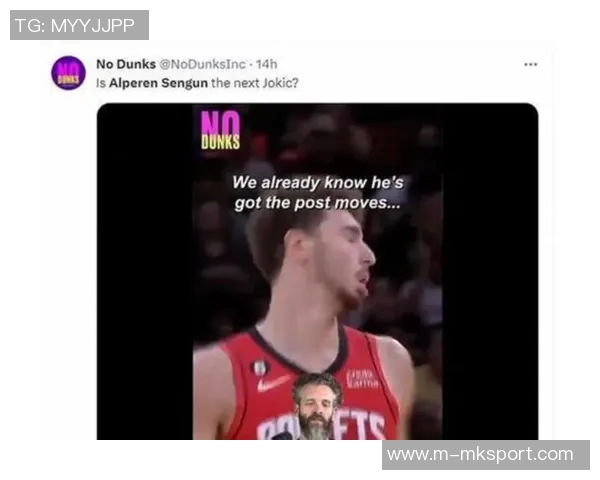Click the small league patch on jersey shoulder
Viewport: 600px width, 480px height.
click(261, 368)
